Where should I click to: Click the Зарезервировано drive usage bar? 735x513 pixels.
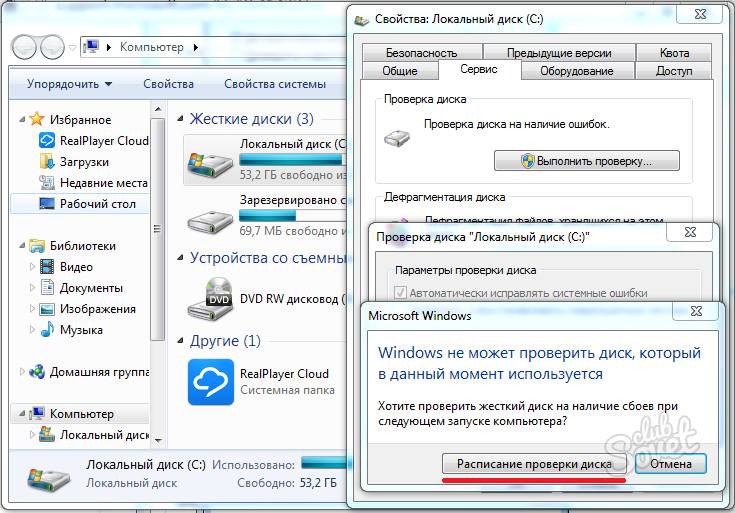(292, 216)
